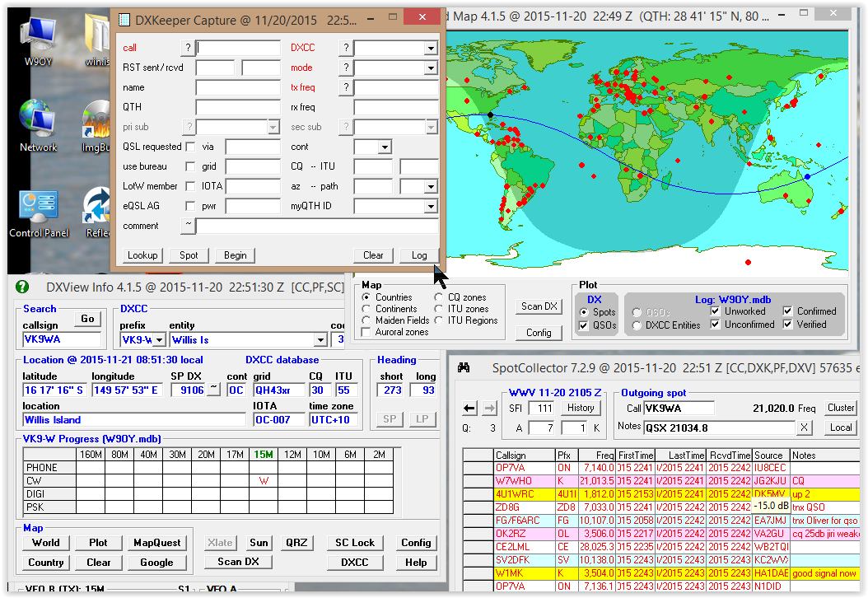Open the cont dropdown in Capture

click(385, 147)
